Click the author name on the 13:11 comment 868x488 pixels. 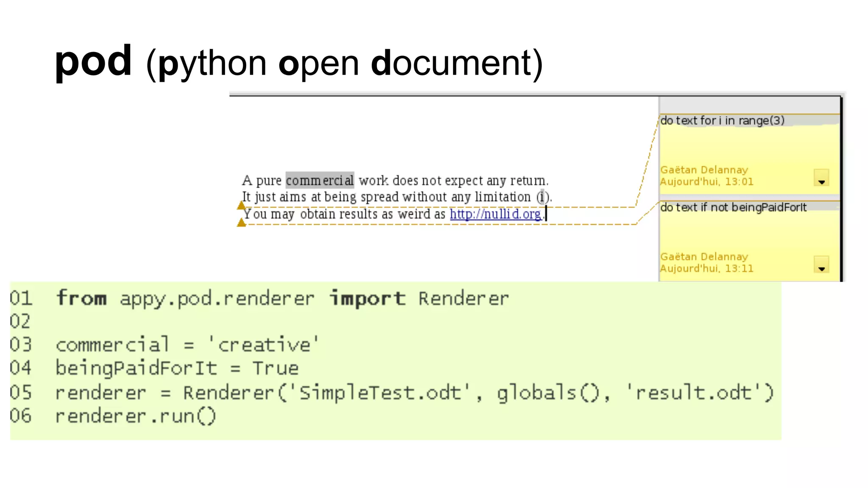[x=704, y=257]
